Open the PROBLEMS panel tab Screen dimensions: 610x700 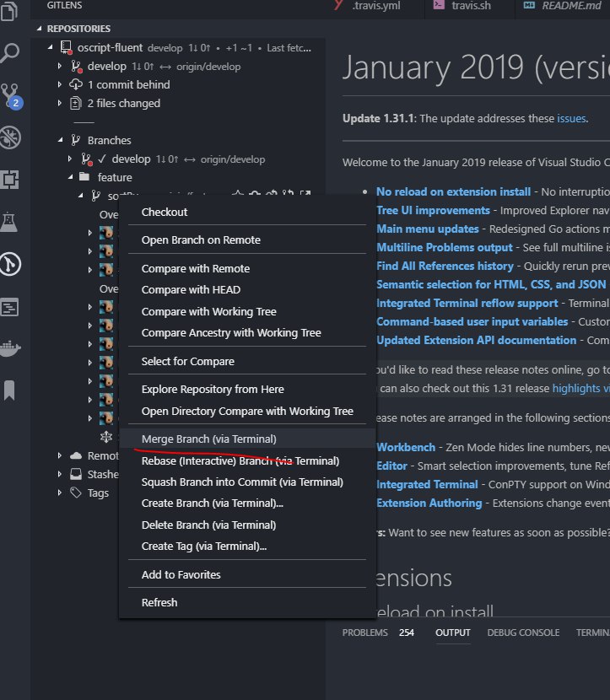click(x=364, y=633)
